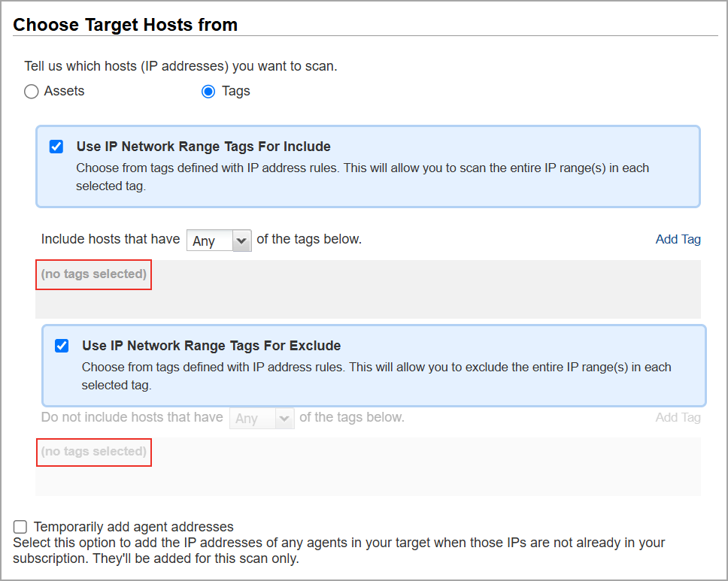This screenshot has height=581, width=728.
Task: Click the grayed-out Add Tag link
Action: [x=678, y=417]
